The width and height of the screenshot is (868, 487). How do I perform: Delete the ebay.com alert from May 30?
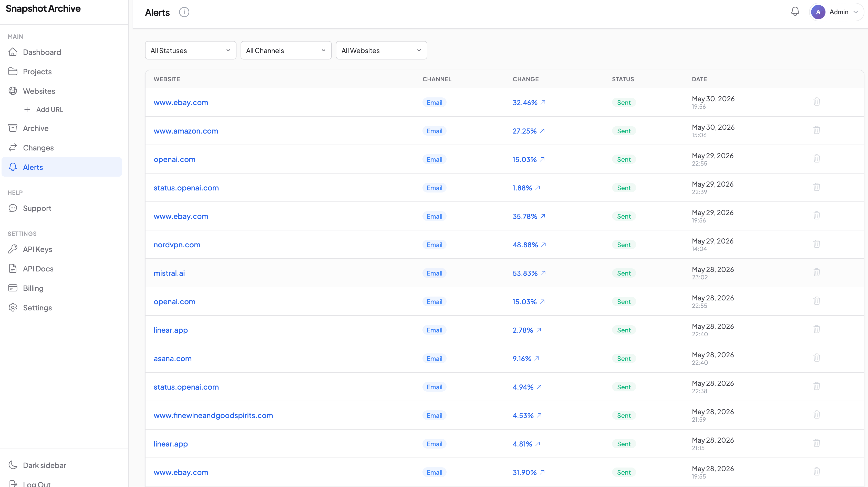tap(817, 102)
